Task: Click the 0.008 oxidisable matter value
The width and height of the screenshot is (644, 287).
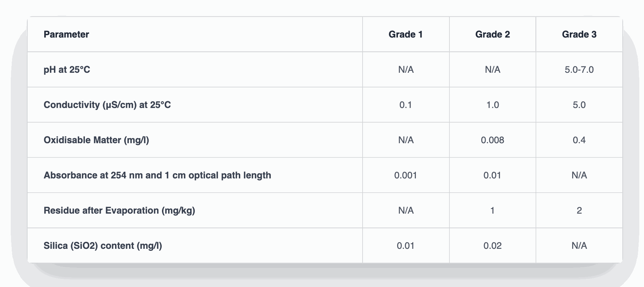Action: tap(492, 140)
